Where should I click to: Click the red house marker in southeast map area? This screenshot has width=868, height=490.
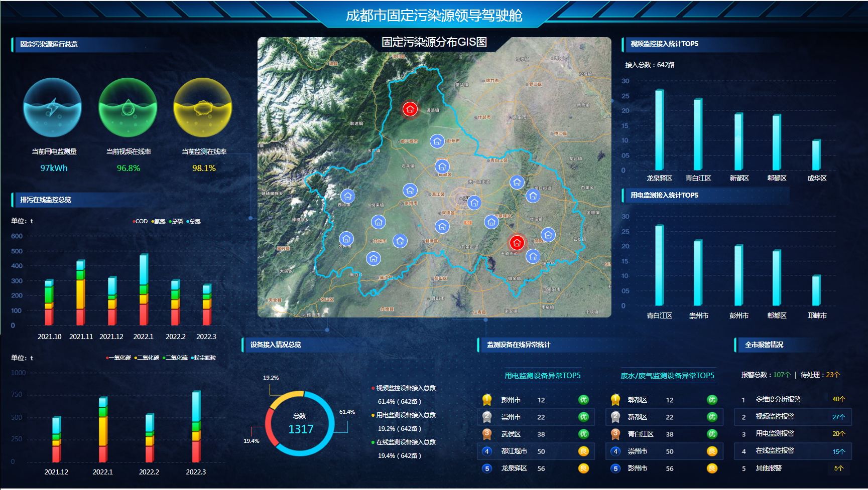click(x=517, y=243)
